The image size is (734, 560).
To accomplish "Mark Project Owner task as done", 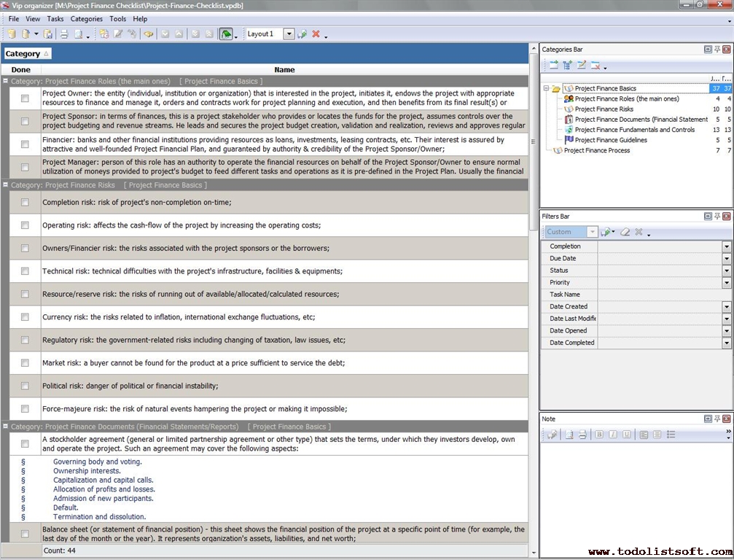I will coord(25,98).
